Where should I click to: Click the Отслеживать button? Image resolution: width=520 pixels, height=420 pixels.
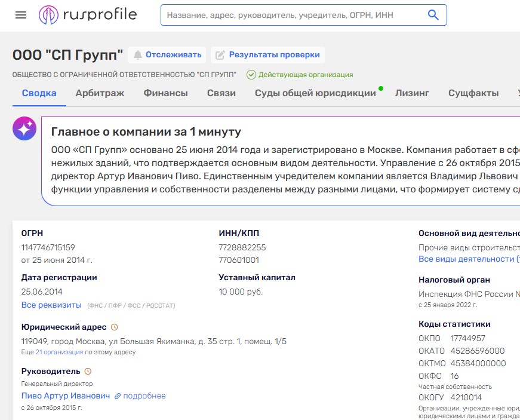pos(167,55)
